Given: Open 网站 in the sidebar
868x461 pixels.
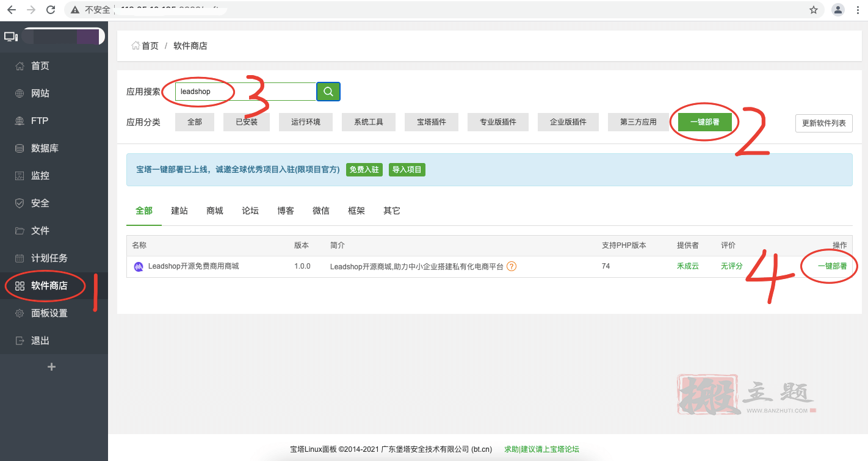Looking at the screenshot, I should pos(54,93).
